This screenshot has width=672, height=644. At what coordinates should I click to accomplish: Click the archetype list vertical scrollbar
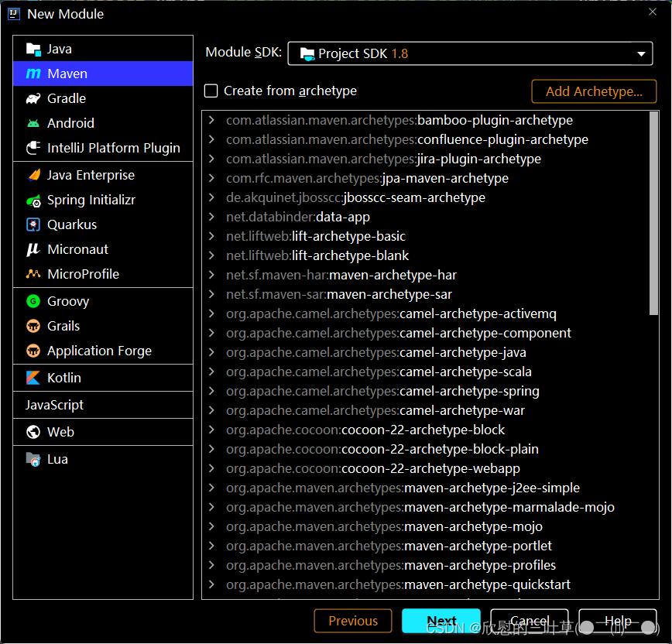click(653, 214)
